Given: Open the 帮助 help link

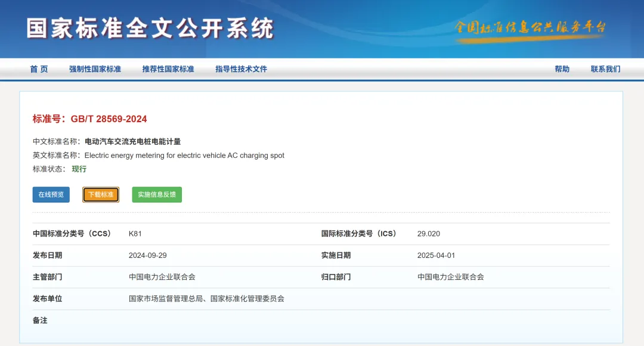Looking at the screenshot, I should (562, 69).
